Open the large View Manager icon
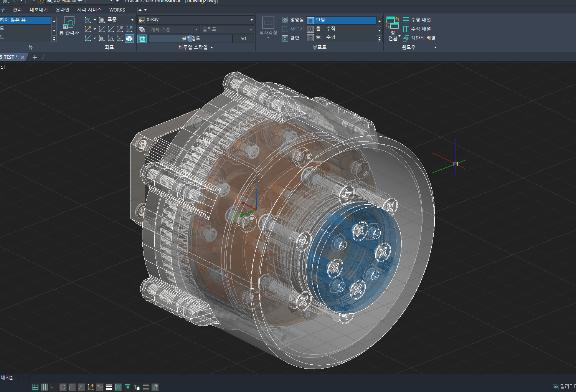The width and height of the screenshot is (576, 392). 69,22
